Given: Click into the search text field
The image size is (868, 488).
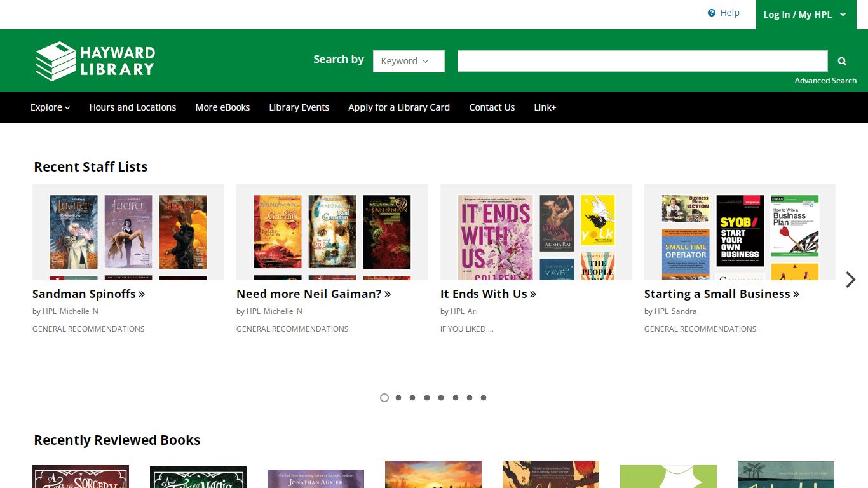Looking at the screenshot, I should coord(642,61).
